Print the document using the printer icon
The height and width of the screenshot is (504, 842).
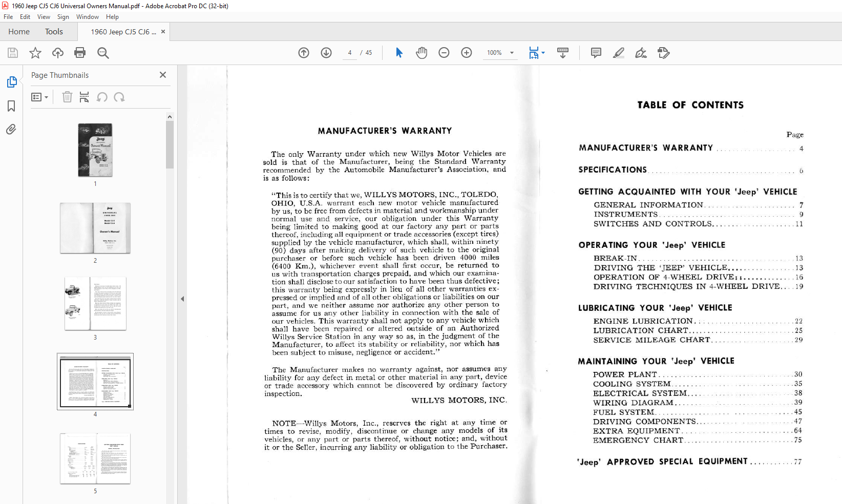(80, 53)
